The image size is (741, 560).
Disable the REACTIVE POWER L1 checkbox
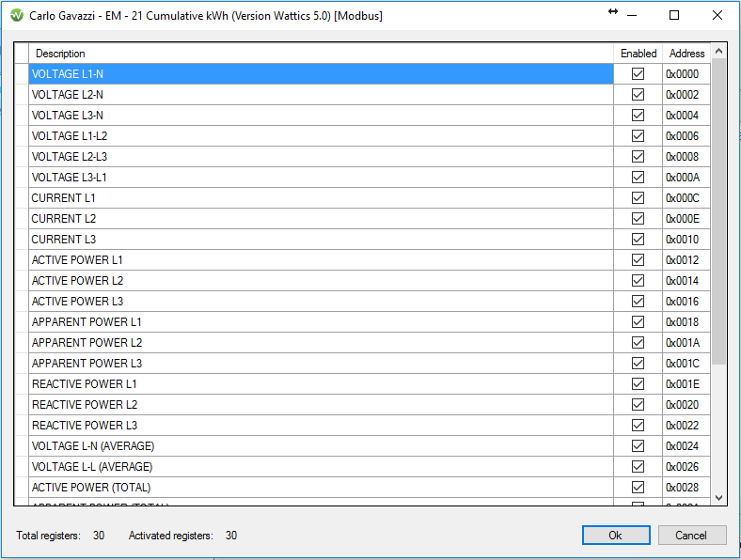coord(638,384)
